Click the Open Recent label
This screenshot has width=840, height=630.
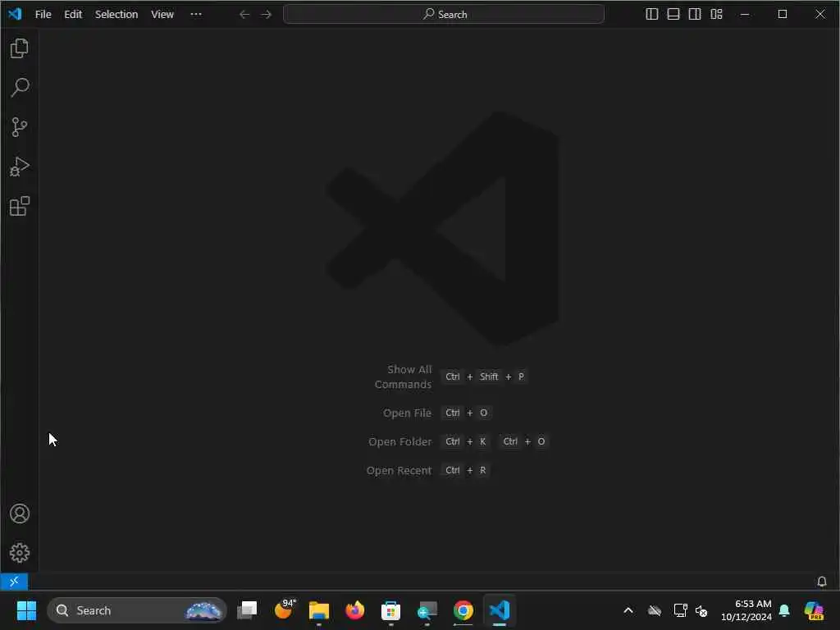pyautogui.click(x=399, y=470)
